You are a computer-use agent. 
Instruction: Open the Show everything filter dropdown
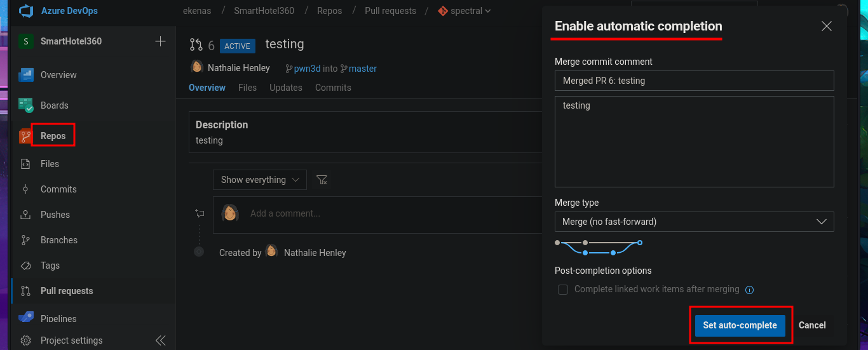259,180
